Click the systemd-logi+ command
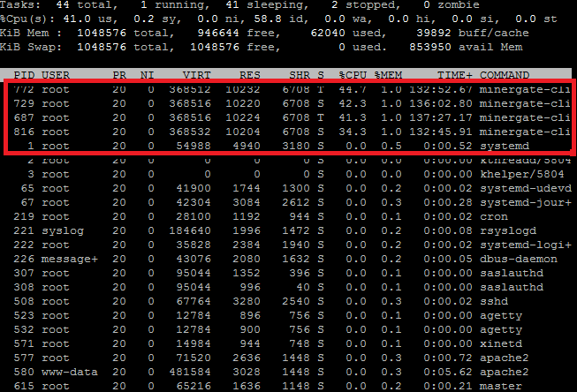 coord(526,245)
